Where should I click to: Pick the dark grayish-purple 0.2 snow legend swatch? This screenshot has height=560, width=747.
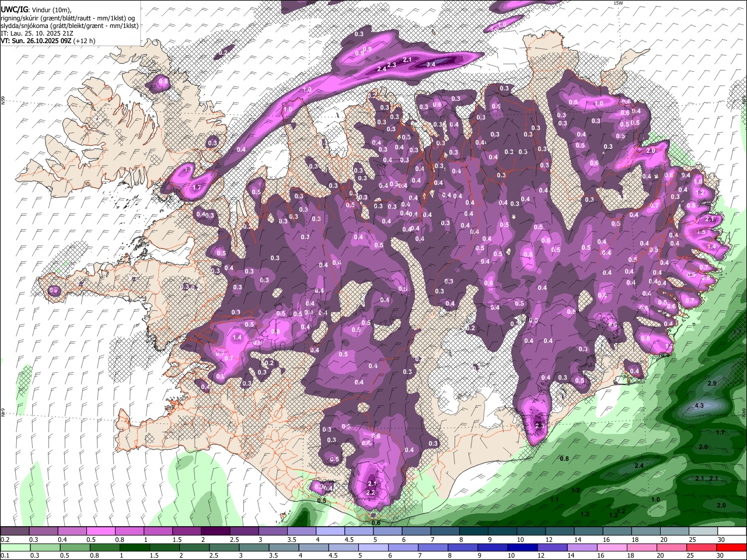tap(15, 531)
